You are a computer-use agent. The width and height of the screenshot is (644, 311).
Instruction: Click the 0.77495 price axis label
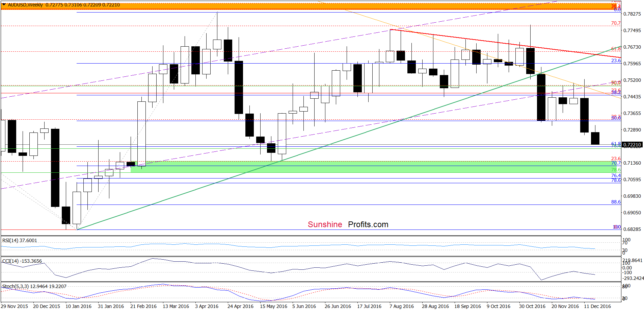pos(632,30)
